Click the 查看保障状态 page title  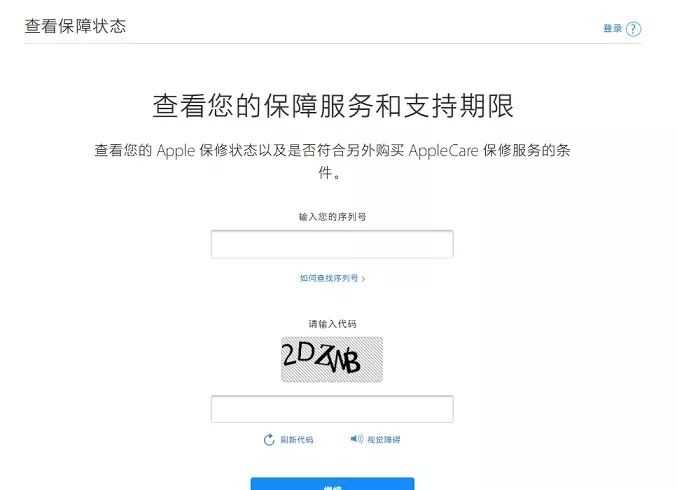pyautogui.click(x=75, y=26)
